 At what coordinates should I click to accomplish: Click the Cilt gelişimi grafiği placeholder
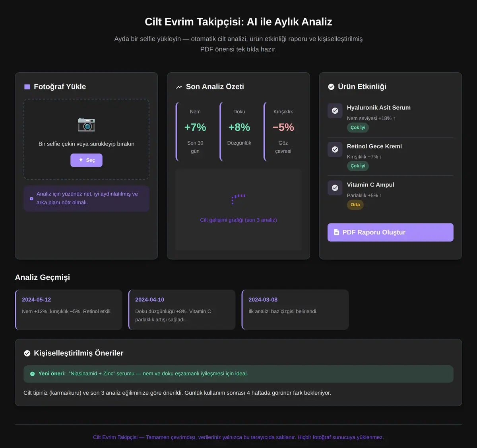238,209
